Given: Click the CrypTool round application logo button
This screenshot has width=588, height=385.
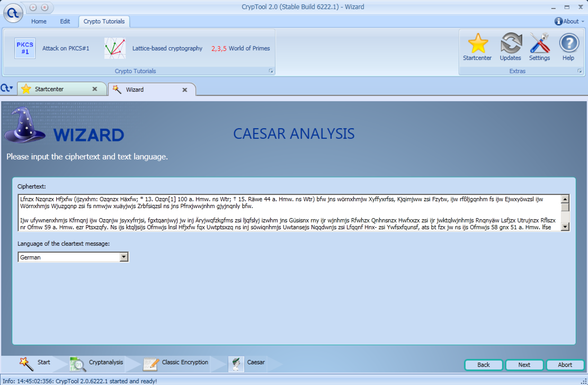Looking at the screenshot, I should [x=13, y=12].
